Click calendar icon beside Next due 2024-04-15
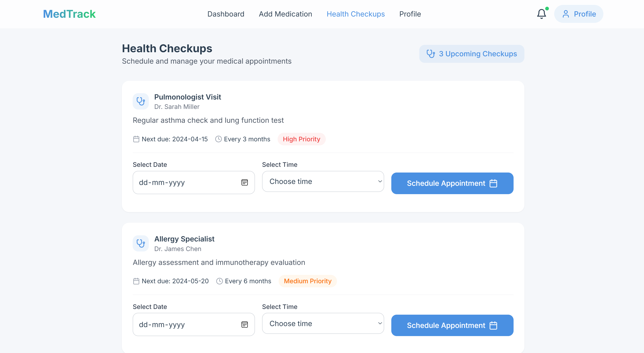Viewport: 644px width, 353px height. pos(136,139)
